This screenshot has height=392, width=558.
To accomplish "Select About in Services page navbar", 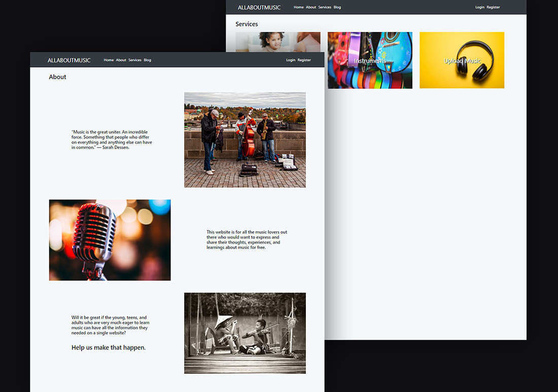I will (311, 8).
